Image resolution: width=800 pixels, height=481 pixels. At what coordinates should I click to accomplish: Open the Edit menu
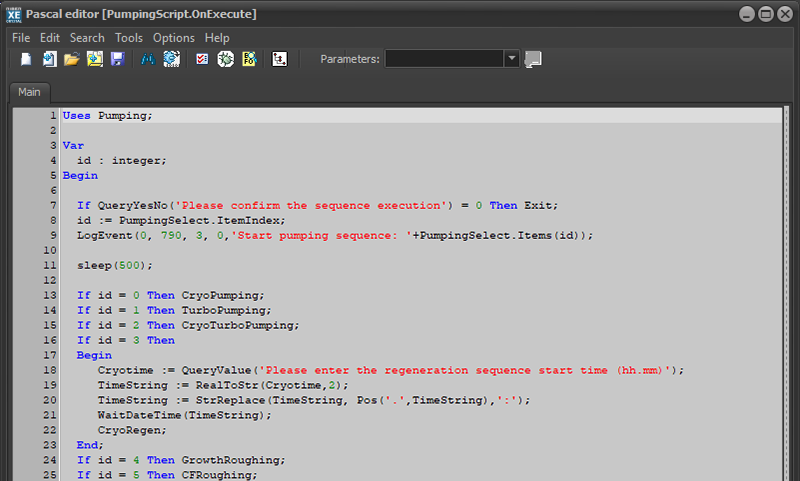50,38
